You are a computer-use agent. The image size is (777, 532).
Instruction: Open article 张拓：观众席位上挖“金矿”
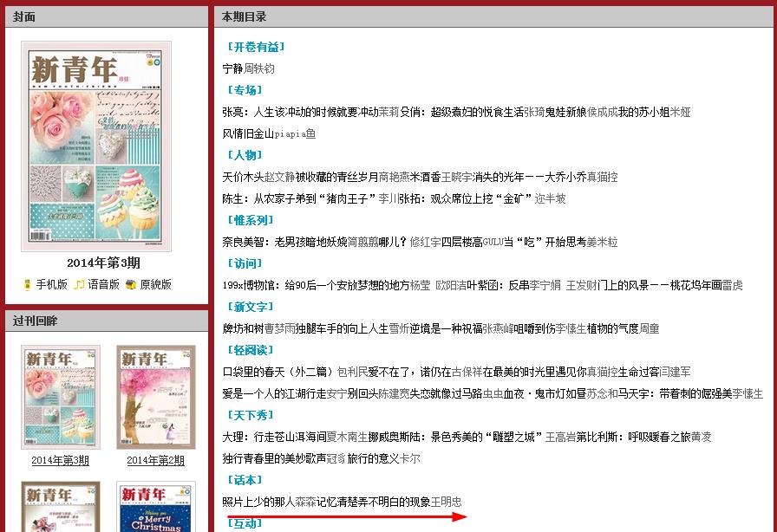point(467,198)
